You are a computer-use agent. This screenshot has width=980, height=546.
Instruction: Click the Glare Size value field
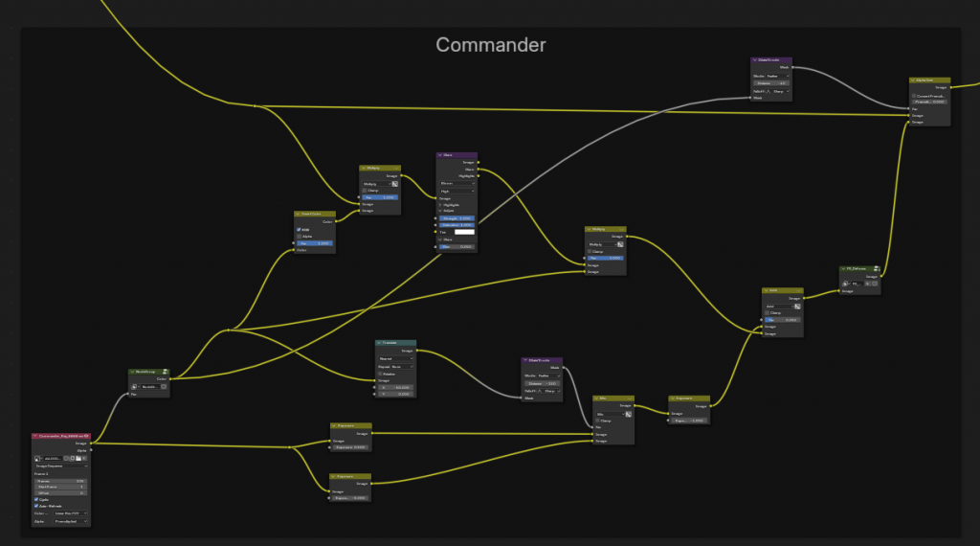point(457,247)
